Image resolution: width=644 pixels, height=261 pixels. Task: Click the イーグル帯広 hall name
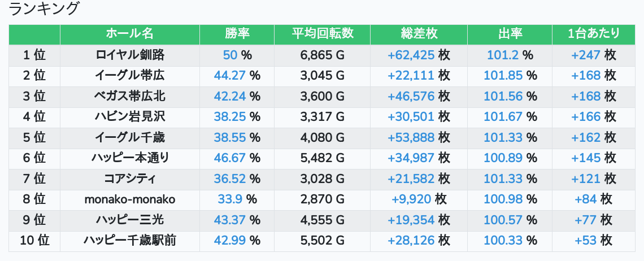click(x=129, y=75)
